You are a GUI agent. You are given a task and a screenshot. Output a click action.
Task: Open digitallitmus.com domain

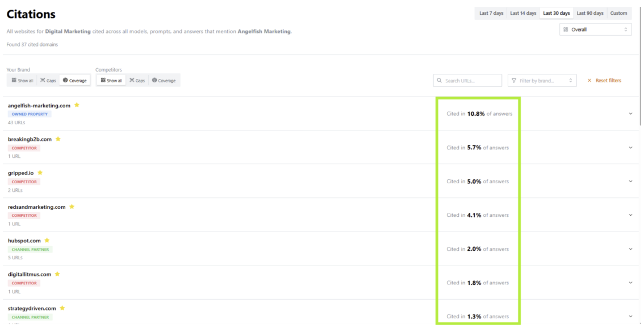point(29,274)
